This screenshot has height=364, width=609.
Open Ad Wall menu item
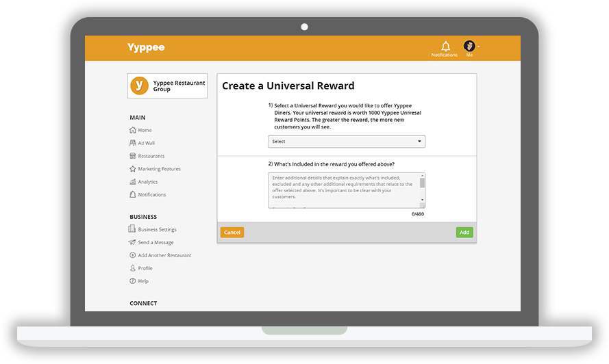tap(147, 143)
